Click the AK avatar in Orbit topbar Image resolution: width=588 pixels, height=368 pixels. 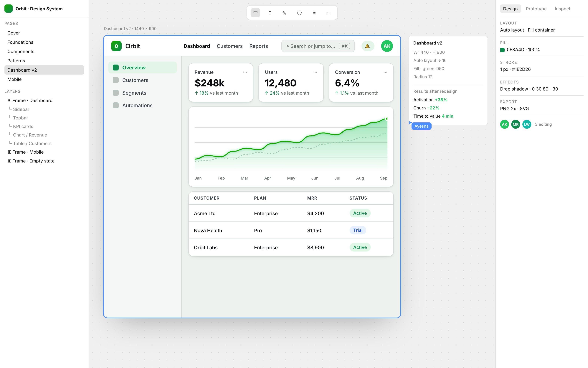tap(387, 46)
